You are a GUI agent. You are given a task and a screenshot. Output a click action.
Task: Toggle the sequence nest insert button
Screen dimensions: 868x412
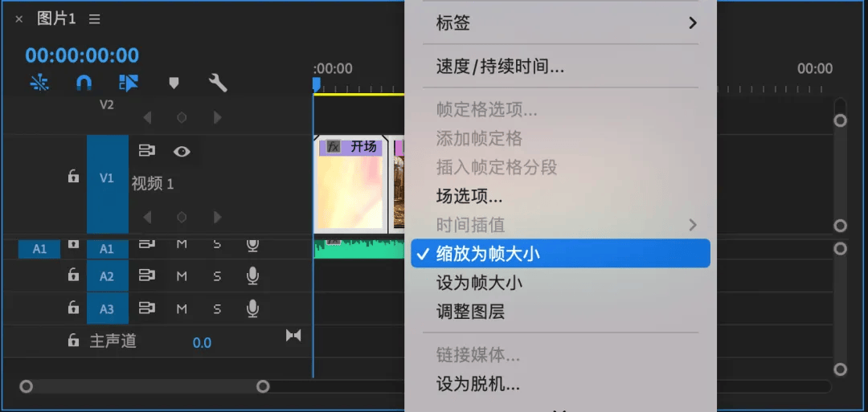39,83
